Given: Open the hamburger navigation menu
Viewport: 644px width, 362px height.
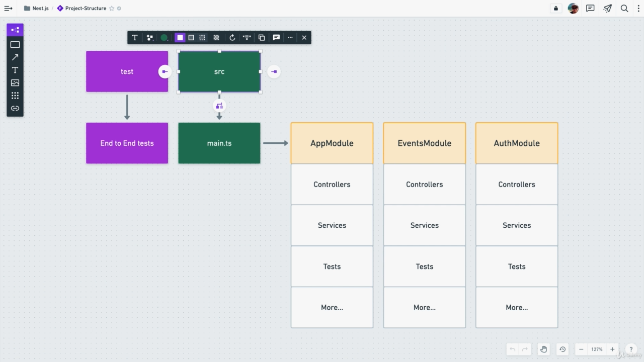Looking at the screenshot, I should (x=8, y=9).
